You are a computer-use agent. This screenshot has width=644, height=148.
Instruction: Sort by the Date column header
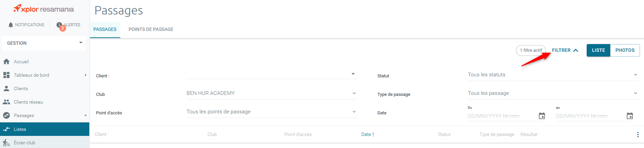(x=366, y=134)
